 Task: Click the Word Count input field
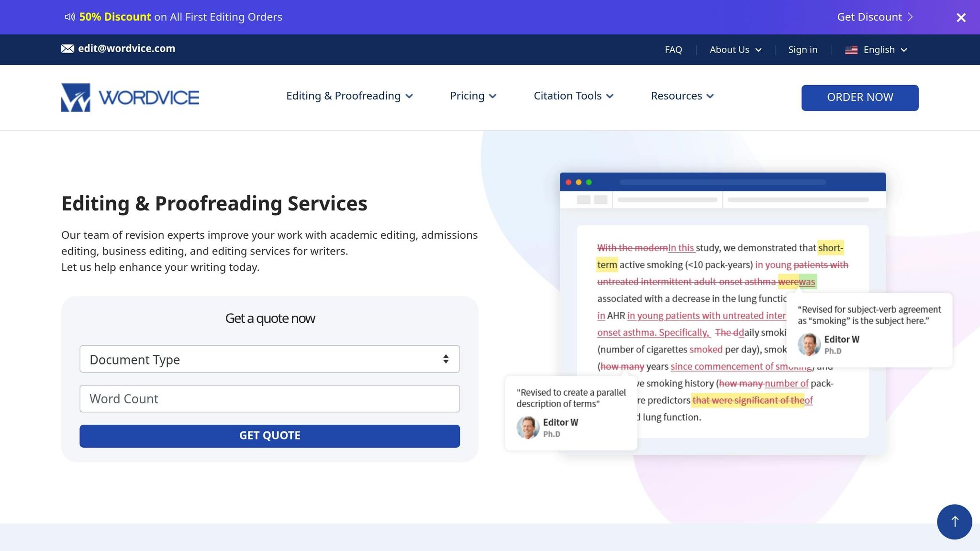270,399
